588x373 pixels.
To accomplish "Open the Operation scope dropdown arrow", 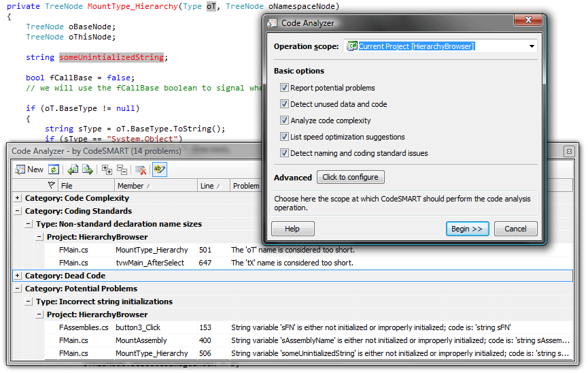I will tap(532, 46).
